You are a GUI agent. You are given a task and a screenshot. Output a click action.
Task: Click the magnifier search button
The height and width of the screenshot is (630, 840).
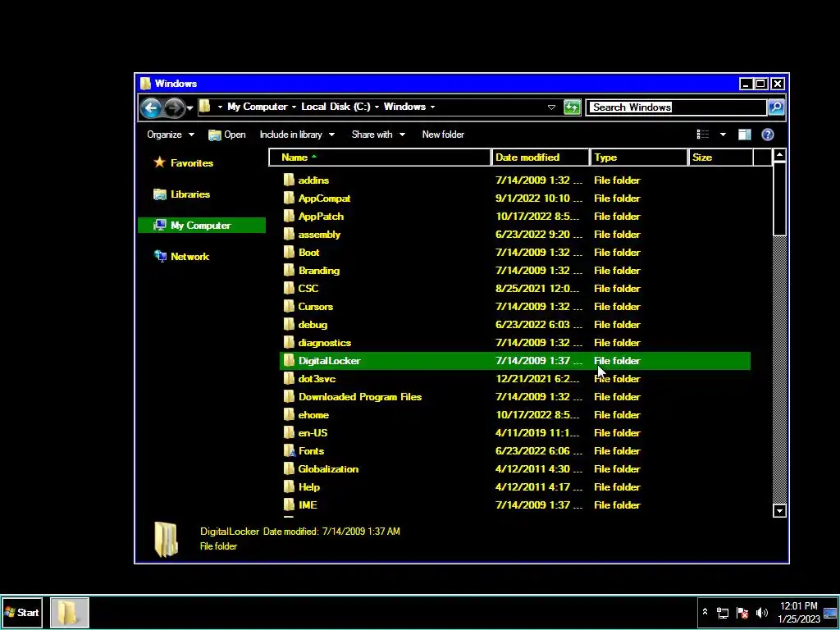[x=776, y=107]
